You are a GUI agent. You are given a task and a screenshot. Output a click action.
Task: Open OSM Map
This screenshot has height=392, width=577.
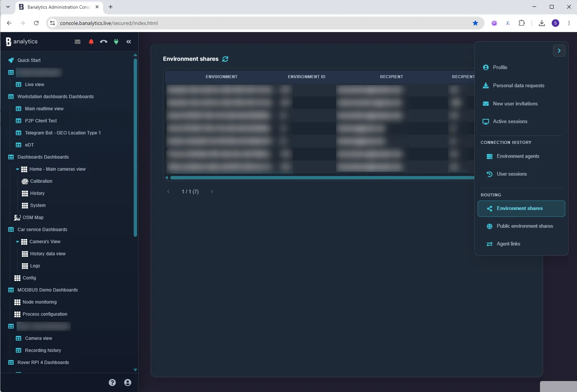coord(33,218)
